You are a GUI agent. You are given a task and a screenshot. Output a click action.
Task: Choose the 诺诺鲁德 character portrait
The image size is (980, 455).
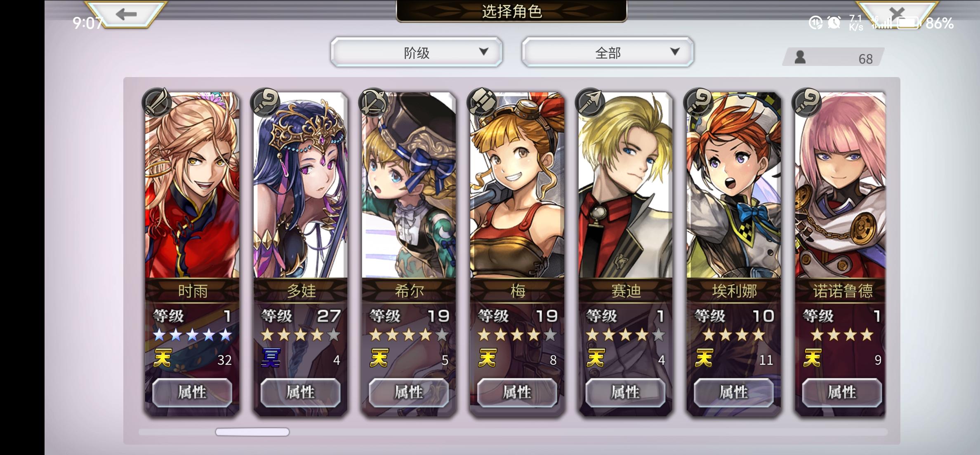[x=840, y=185]
